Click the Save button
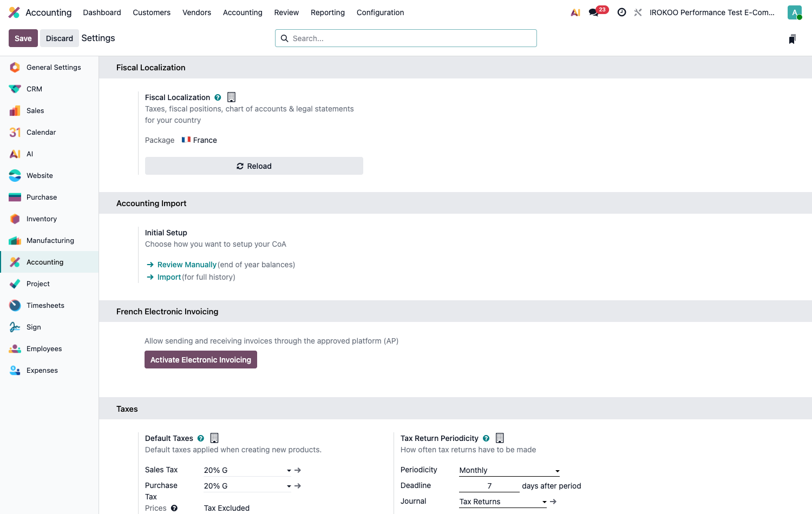The height and width of the screenshot is (514, 812). 23,38
